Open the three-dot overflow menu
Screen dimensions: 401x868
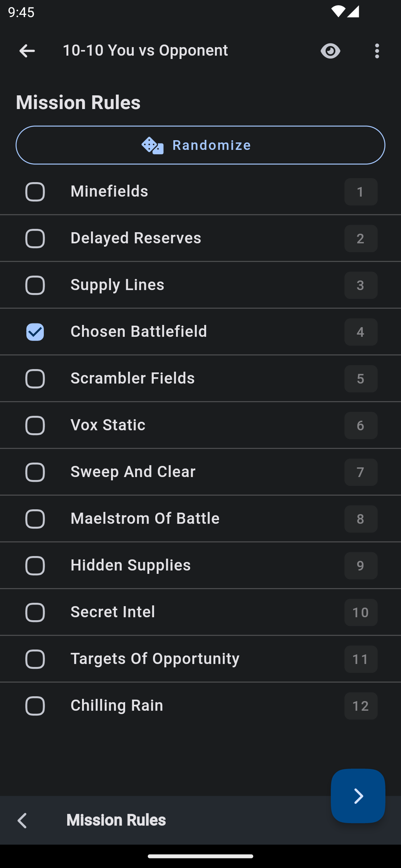377,51
